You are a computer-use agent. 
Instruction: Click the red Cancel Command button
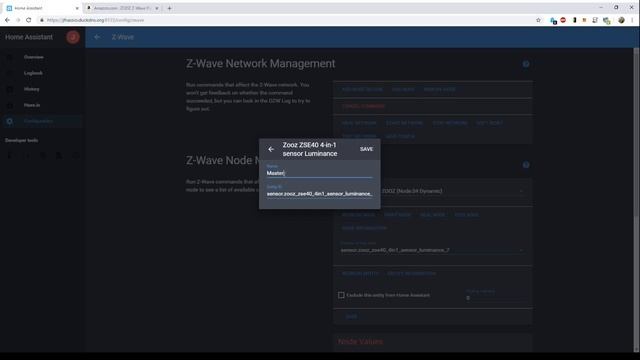363,106
